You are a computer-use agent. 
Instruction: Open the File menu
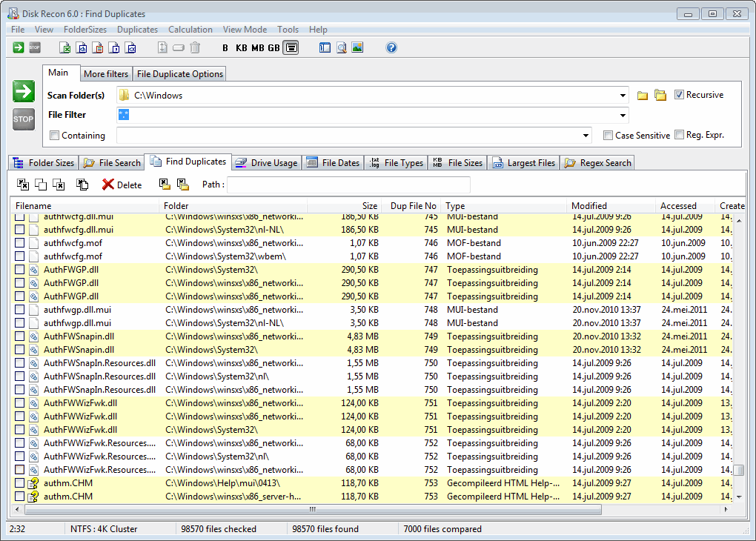pos(18,30)
